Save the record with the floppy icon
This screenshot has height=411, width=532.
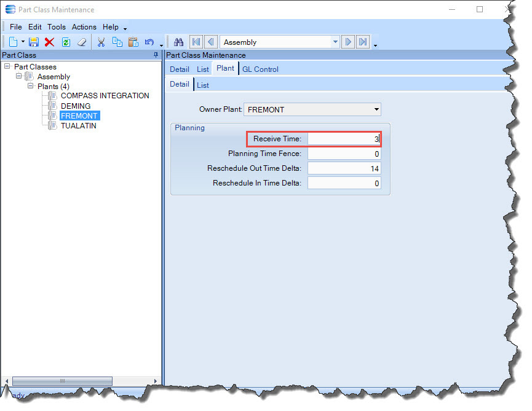(34, 42)
